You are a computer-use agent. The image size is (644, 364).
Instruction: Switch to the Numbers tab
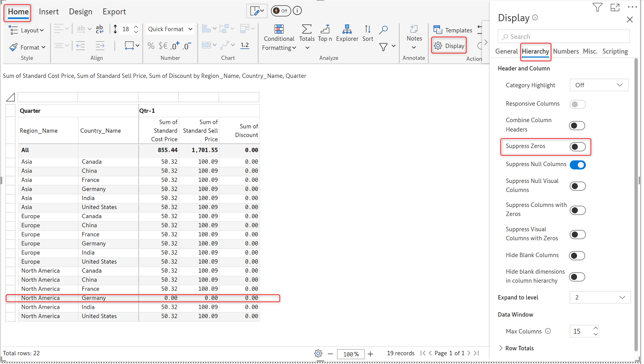point(566,51)
